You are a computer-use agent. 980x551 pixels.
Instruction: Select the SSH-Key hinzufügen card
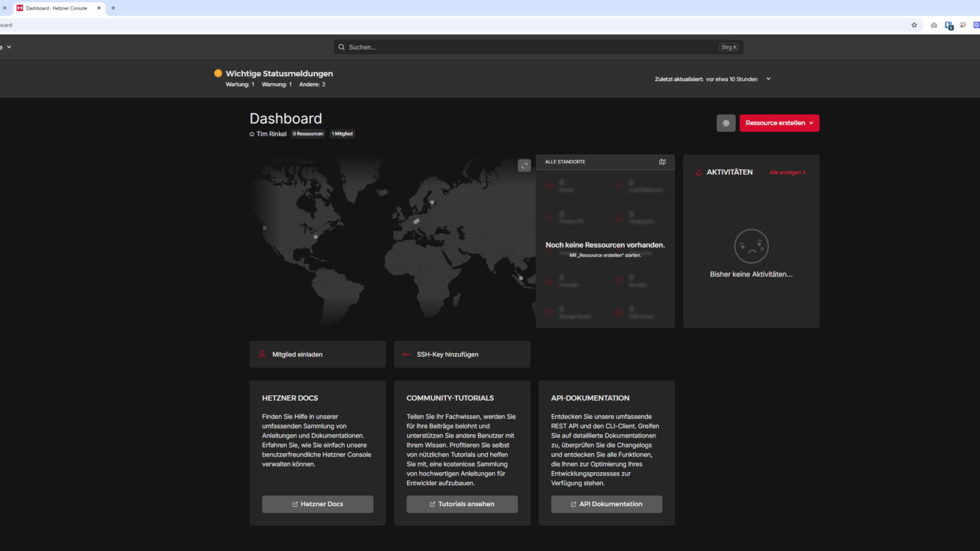coord(462,354)
